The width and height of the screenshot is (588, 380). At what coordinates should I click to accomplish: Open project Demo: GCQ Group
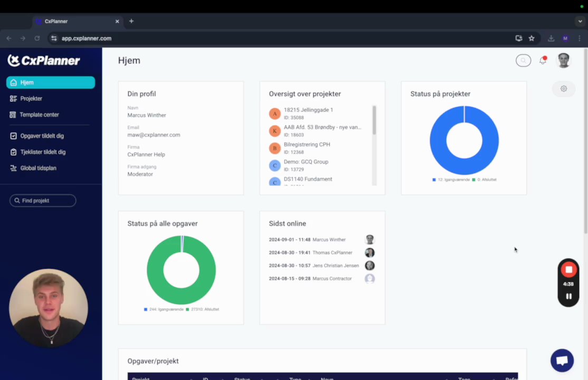click(306, 161)
